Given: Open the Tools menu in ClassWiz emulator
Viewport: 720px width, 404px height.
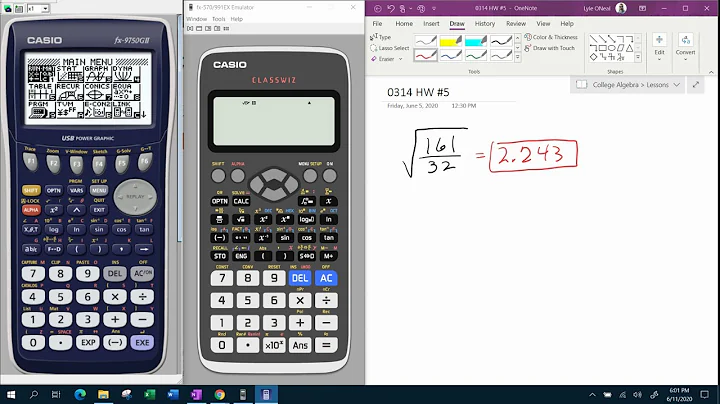Looking at the screenshot, I should click(219, 19).
